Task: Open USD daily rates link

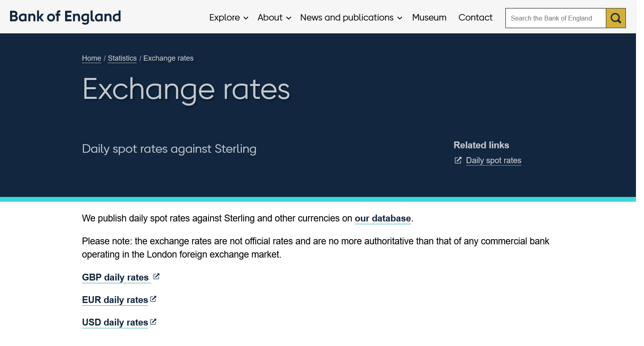Action: 115,322
